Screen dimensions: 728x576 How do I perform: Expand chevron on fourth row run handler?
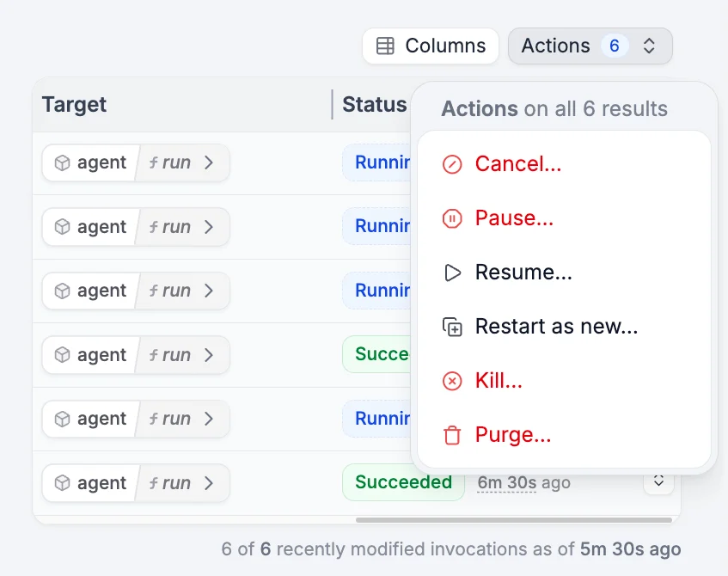(x=209, y=355)
